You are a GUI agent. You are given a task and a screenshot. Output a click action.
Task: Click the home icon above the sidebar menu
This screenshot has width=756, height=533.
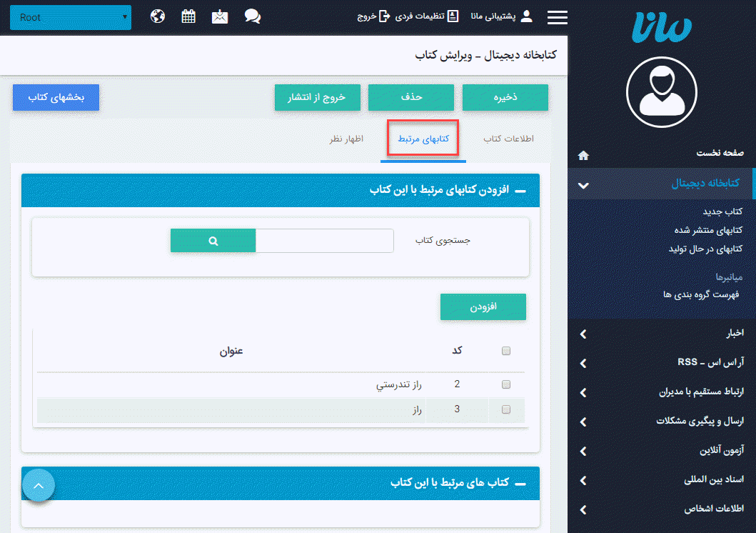click(583, 154)
